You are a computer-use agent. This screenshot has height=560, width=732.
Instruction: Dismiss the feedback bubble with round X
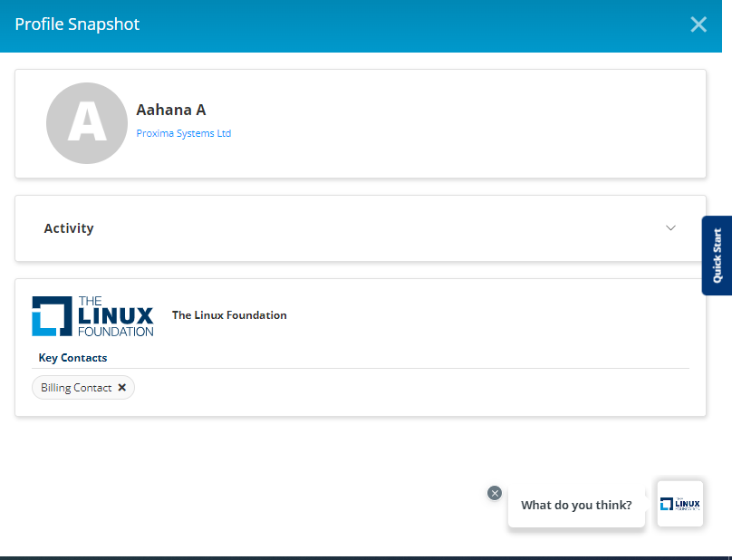(495, 493)
